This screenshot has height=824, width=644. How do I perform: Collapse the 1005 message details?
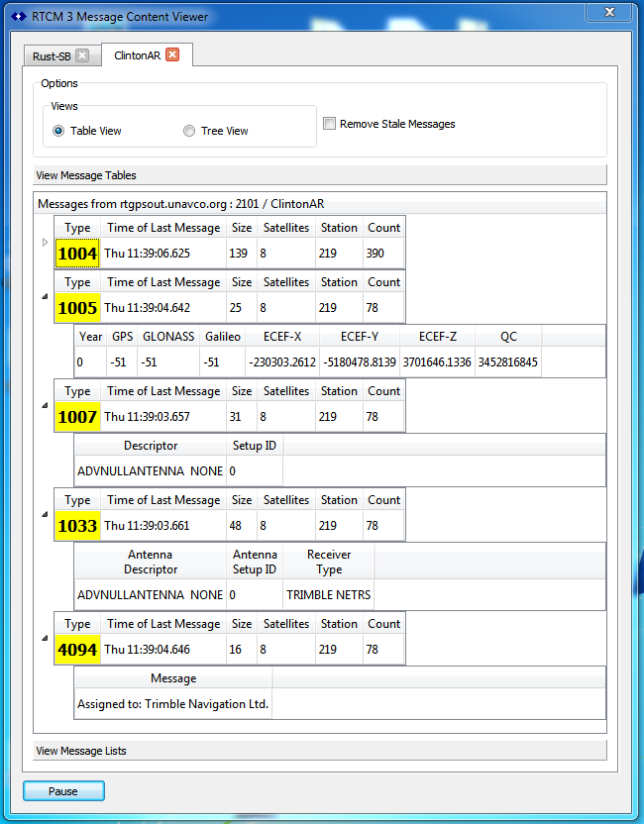45,296
